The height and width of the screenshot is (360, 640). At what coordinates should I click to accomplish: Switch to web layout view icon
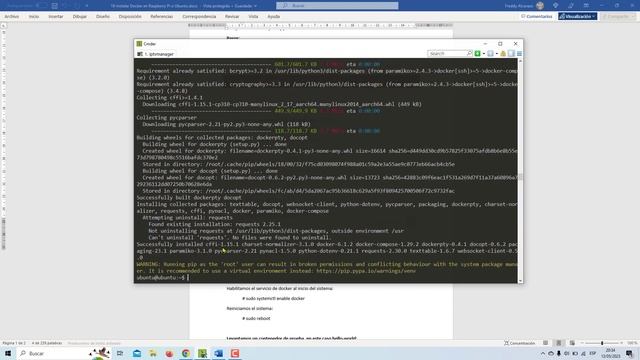click(572, 343)
